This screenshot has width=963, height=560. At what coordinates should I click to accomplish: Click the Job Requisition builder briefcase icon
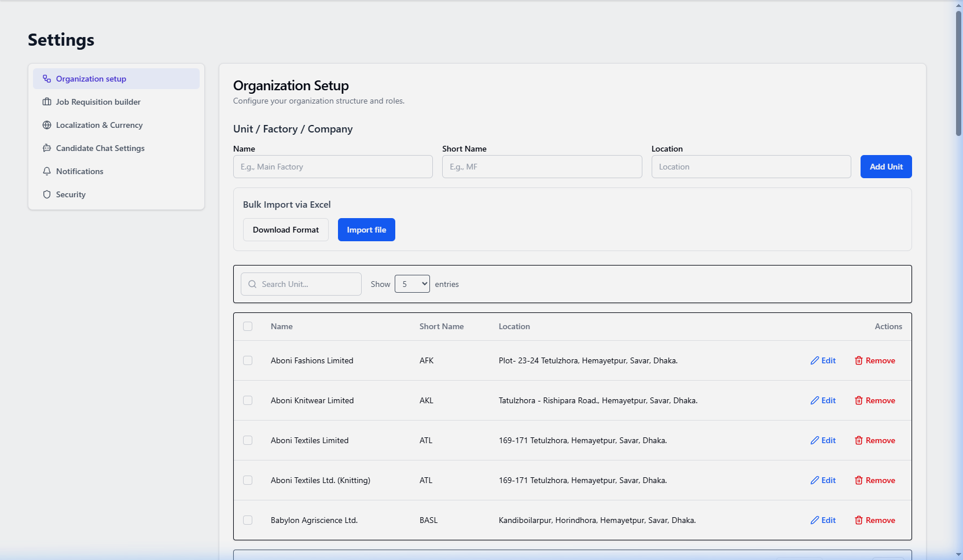[47, 102]
